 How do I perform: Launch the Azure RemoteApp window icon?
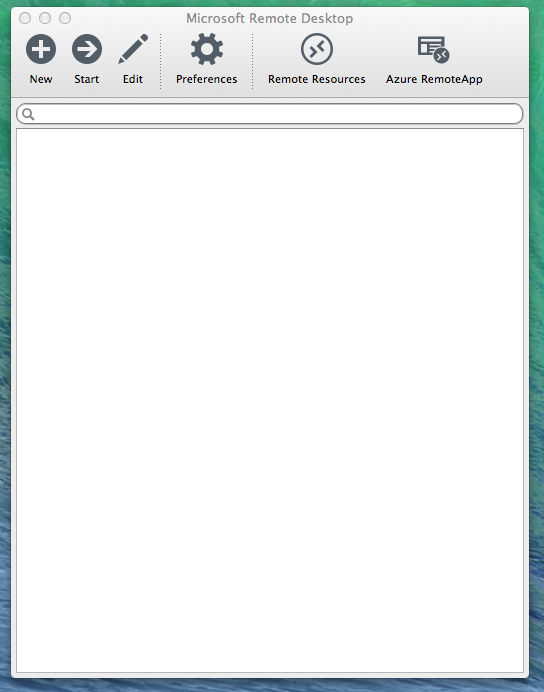point(434,49)
